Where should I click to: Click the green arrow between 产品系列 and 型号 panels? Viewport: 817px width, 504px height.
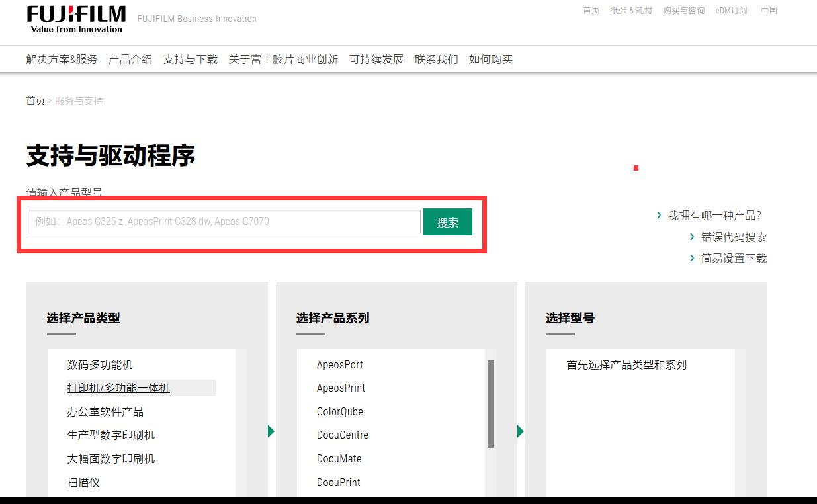(x=520, y=431)
